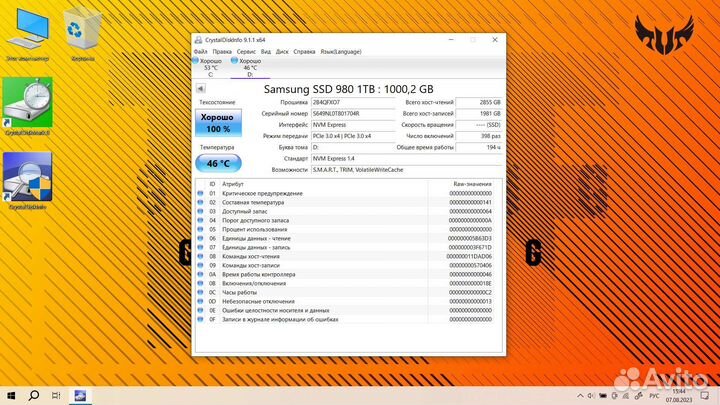Select the Время работы контроллера row
Viewport: 720px width, 405px height.
[x=345, y=275]
